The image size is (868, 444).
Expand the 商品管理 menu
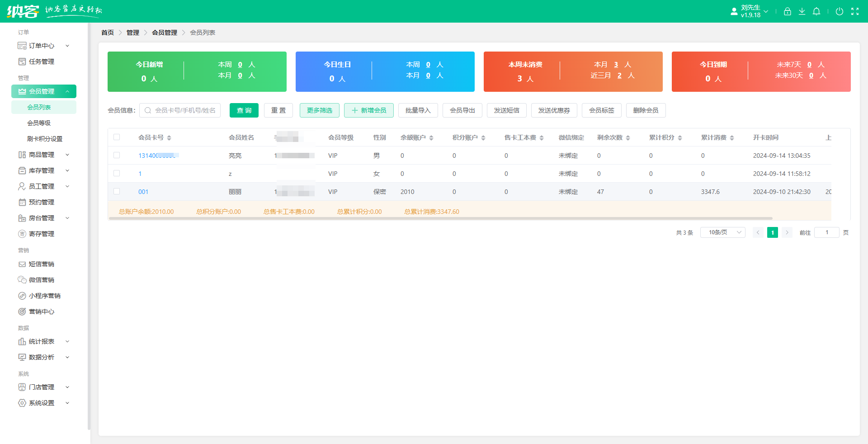[41, 154]
